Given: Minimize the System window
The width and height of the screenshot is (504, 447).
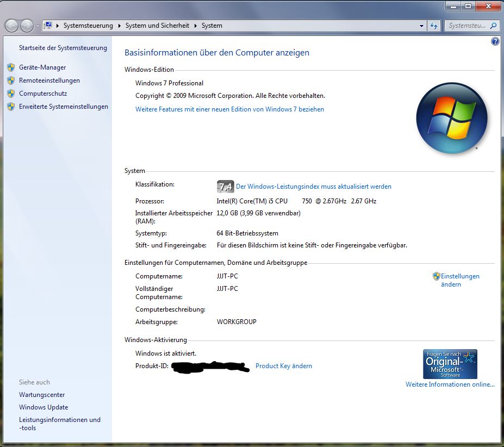Looking at the screenshot, I should click(453, 6).
